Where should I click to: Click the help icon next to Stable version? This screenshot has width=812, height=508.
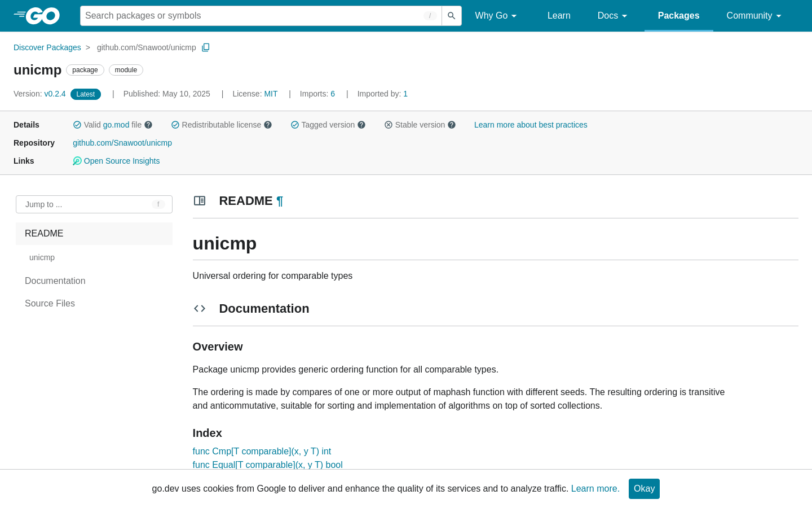click(452, 125)
